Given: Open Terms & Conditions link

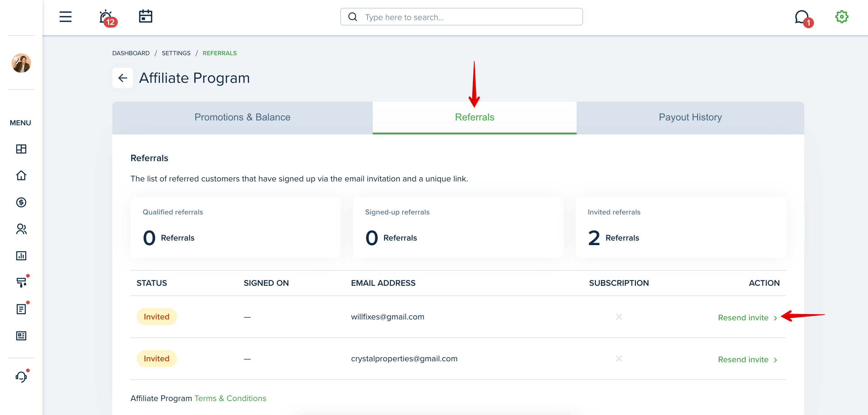Looking at the screenshot, I should coord(230,398).
